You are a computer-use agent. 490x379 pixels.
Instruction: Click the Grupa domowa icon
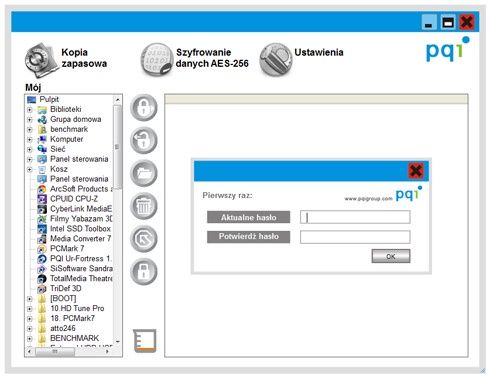click(x=42, y=119)
